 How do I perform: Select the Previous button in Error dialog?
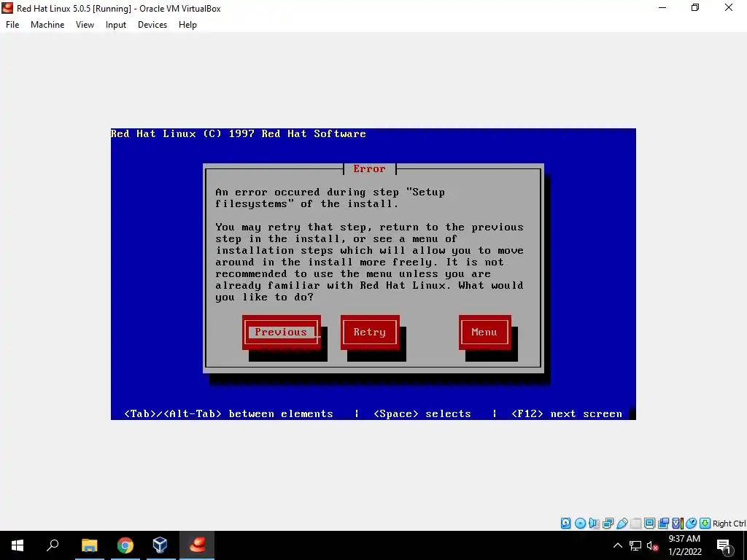tap(281, 332)
